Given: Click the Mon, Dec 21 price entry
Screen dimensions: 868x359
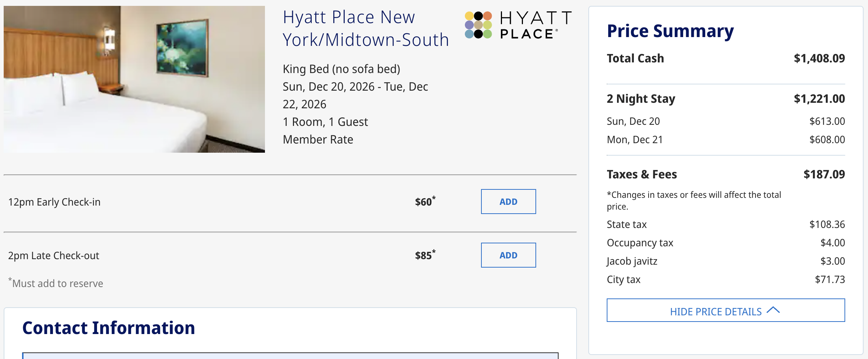Looking at the screenshot, I should [x=825, y=139].
